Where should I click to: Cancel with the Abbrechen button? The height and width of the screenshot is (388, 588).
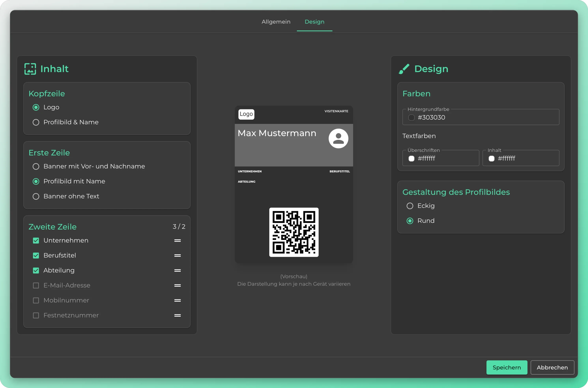point(552,368)
